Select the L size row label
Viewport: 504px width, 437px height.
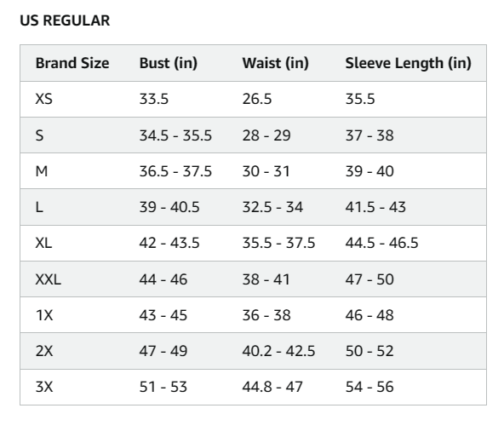(x=39, y=207)
